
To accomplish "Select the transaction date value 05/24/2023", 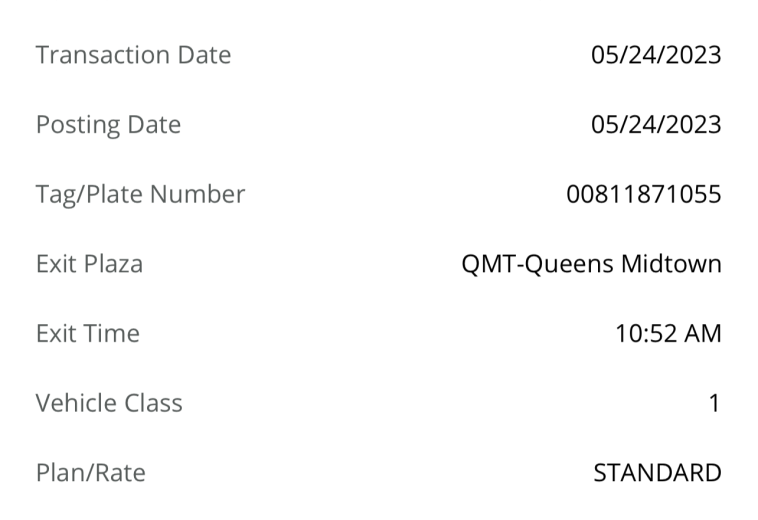I will [656, 55].
